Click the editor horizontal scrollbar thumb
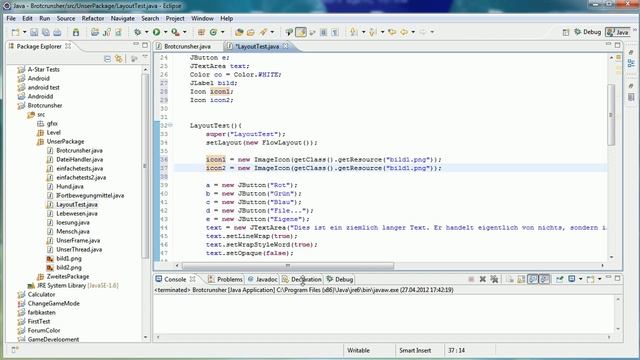Image resolution: width=640 pixels, height=360 pixels. (288, 266)
